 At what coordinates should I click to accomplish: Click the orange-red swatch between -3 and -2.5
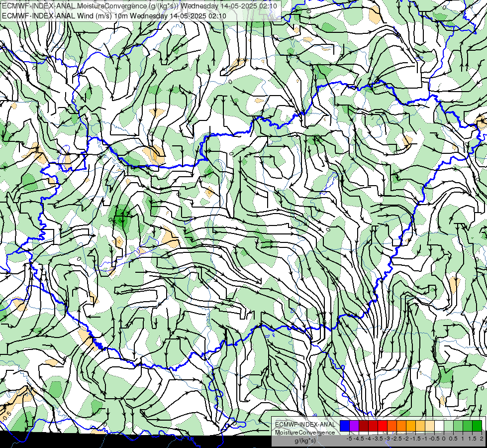[x=392, y=426]
